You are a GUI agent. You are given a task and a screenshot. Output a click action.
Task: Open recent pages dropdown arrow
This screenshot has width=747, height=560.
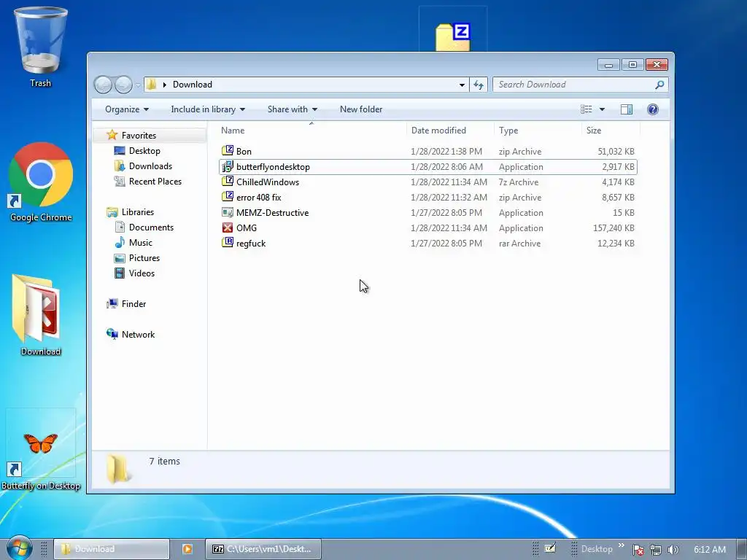138,85
